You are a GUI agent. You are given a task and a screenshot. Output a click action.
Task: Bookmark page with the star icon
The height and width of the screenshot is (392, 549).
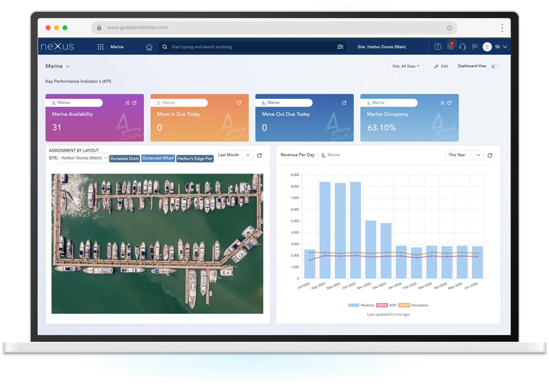[x=449, y=28]
